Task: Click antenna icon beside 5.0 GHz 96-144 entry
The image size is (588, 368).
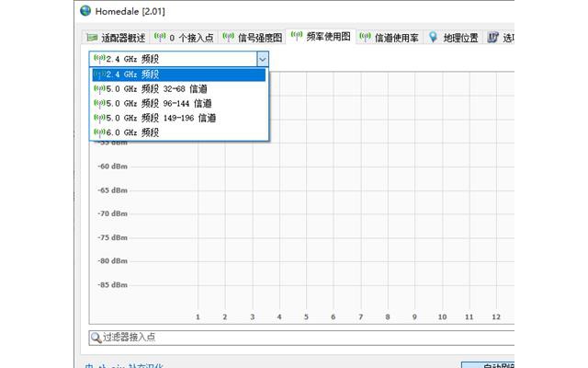Action: click(x=99, y=103)
